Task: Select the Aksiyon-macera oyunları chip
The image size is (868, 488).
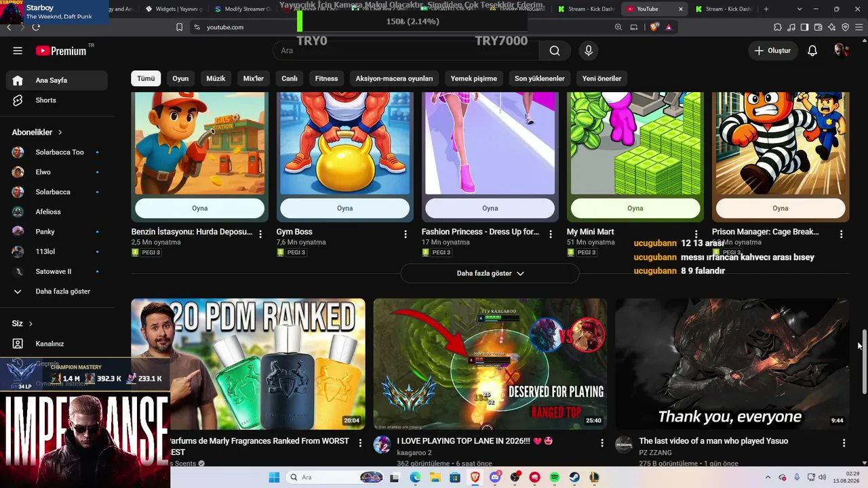Action: pos(394,79)
